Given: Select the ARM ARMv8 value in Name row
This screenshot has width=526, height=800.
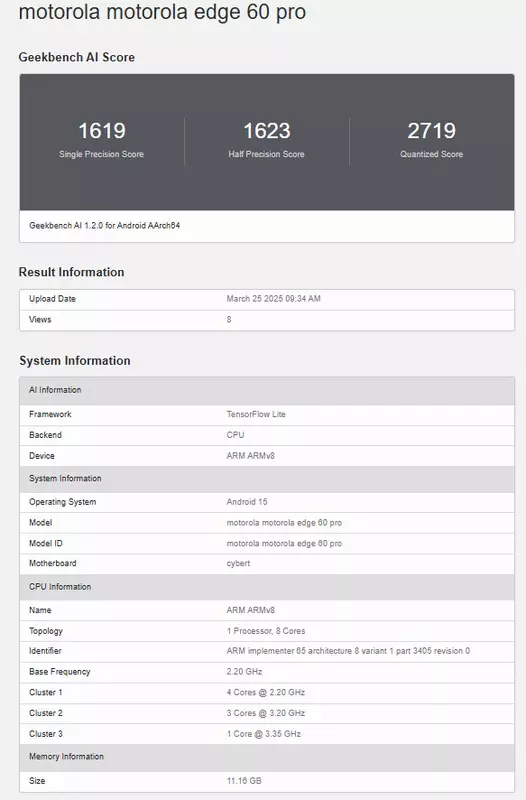Looking at the screenshot, I should 251,611.
